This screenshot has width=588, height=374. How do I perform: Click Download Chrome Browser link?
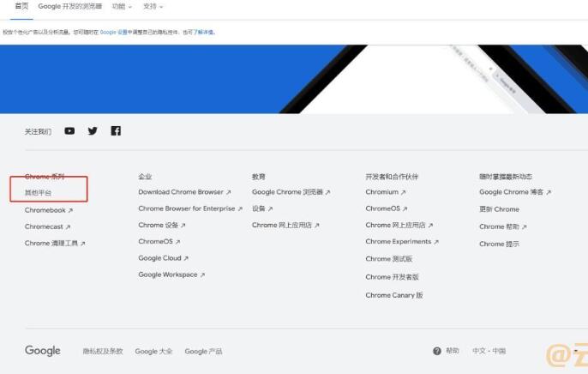[184, 191]
